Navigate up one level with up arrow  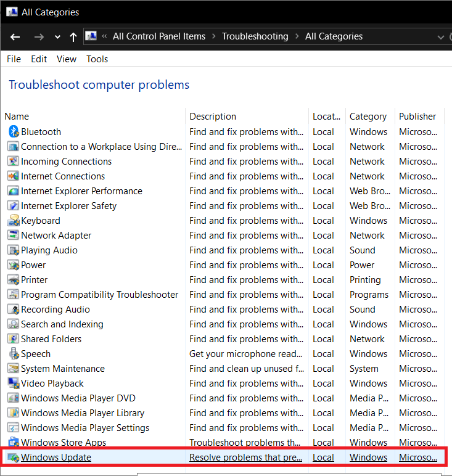click(x=73, y=37)
